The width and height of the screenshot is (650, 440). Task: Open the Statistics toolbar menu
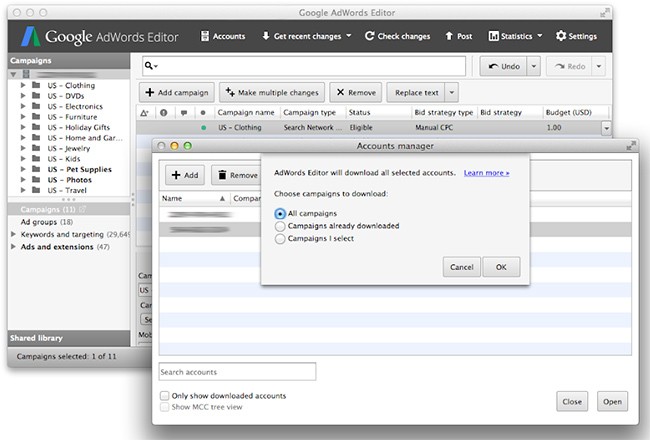click(515, 36)
